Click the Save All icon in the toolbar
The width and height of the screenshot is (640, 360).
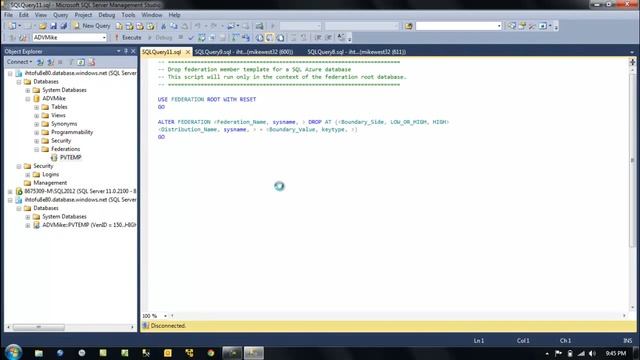[x=64, y=26]
